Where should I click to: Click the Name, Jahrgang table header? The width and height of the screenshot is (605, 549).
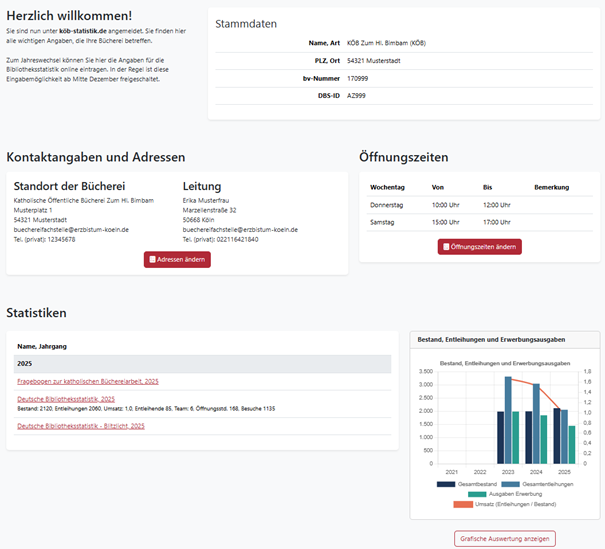pyautogui.click(x=42, y=346)
